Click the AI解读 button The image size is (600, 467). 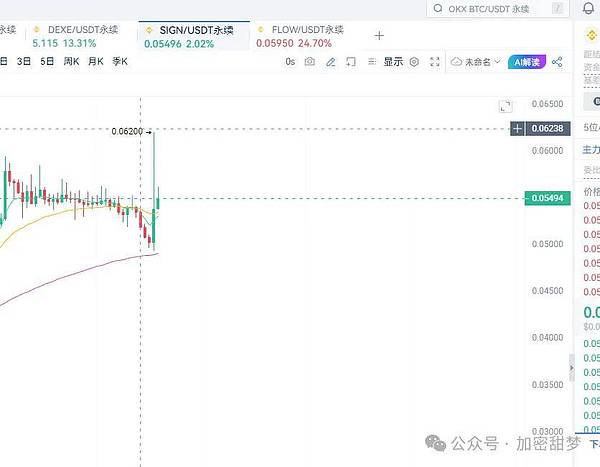coord(526,62)
